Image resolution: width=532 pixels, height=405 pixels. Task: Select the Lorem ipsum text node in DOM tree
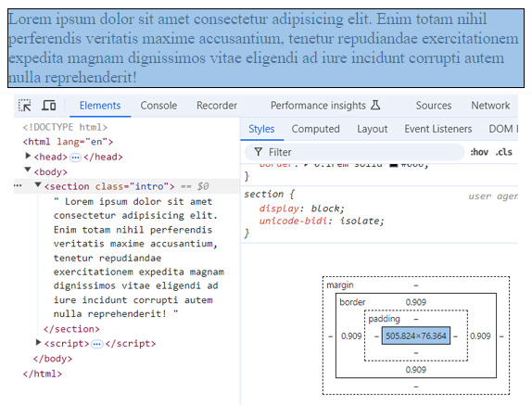[x=139, y=258]
